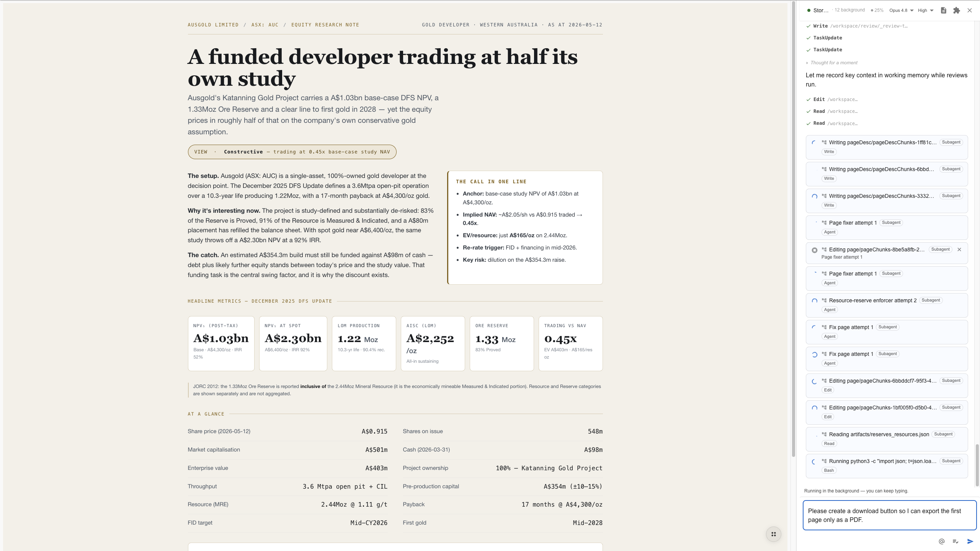The width and height of the screenshot is (980, 551).
Task: Open the High effort dropdown
Action: [926, 10]
